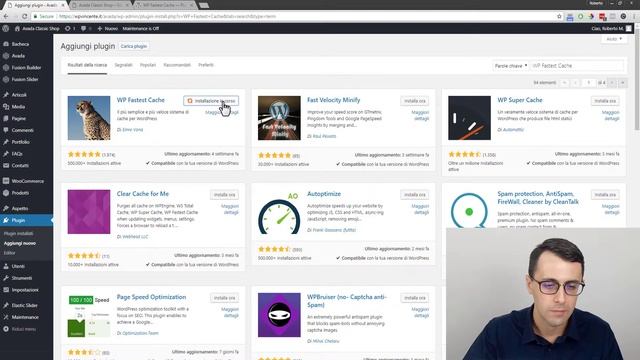Open Avada sidebar menu
Image resolution: width=640 pixels, height=360 pixels.
18,56
